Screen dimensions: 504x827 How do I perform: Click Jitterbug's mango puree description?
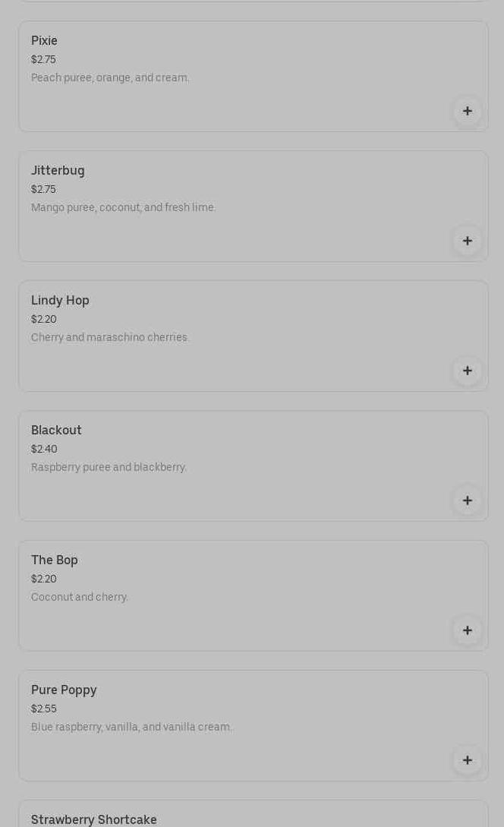tap(123, 207)
